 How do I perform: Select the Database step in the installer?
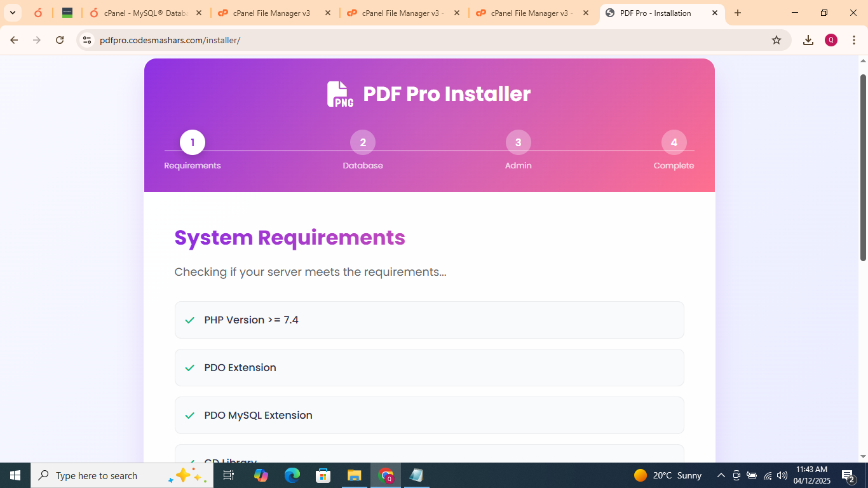362,142
